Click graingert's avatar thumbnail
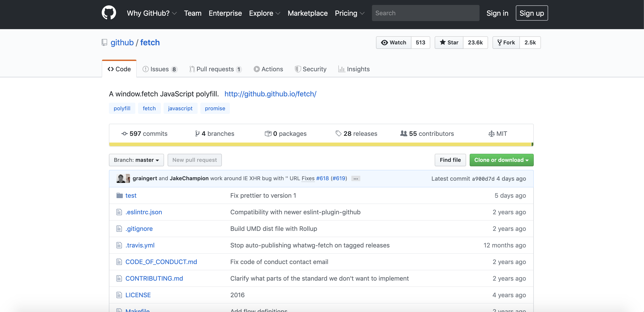Image resolution: width=644 pixels, height=312 pixels. pos(121,178)
